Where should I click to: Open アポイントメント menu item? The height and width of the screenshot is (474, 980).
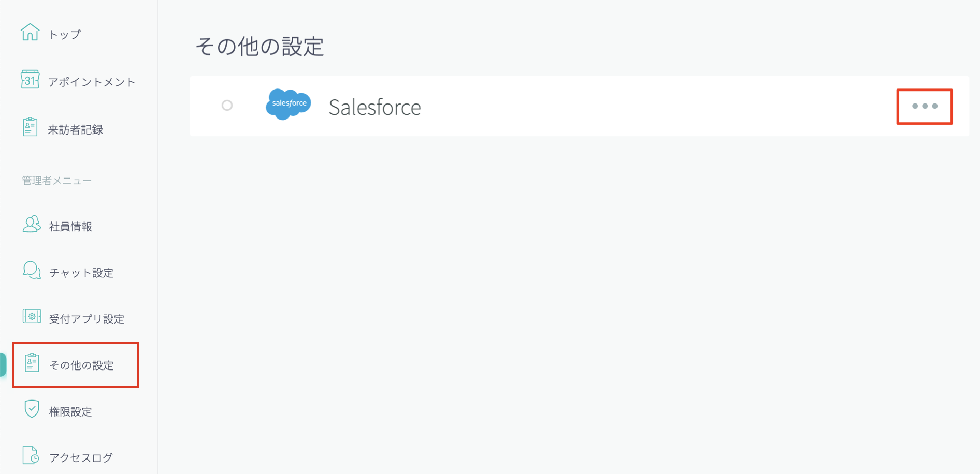pyautogui.click(x=92, y=82)
